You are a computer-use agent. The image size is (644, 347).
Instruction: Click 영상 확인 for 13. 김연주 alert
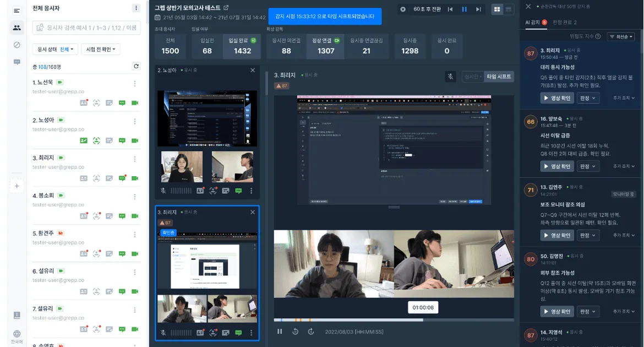557,236
